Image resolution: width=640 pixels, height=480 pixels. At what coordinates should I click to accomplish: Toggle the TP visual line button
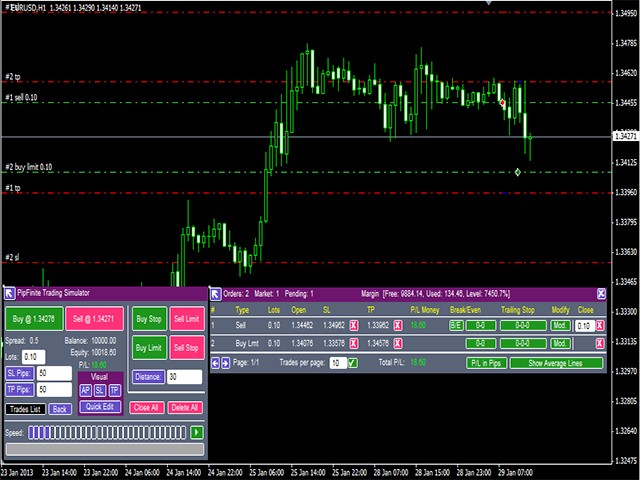pos(115,391)
